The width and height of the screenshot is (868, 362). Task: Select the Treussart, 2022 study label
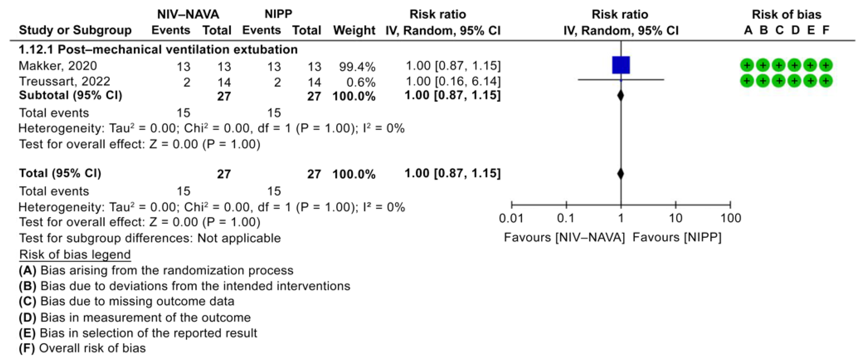65,82
